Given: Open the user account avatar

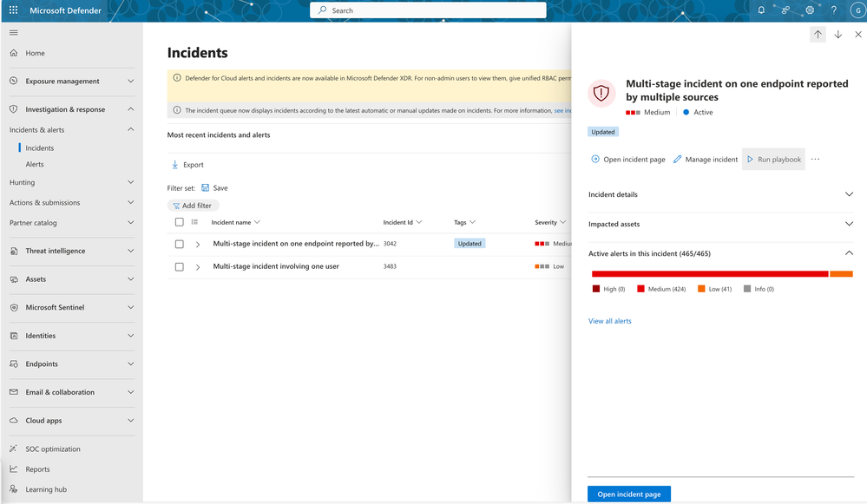Looking at the screenshot, I should click(x=858, y=10).
